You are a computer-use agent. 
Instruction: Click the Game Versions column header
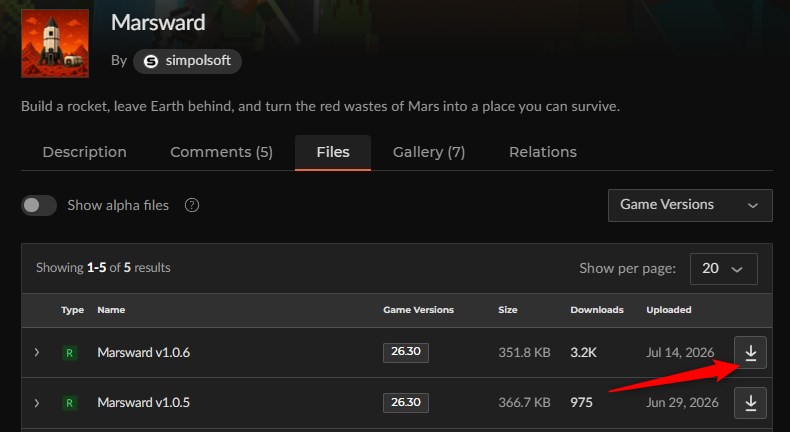[x=418, y=310]
